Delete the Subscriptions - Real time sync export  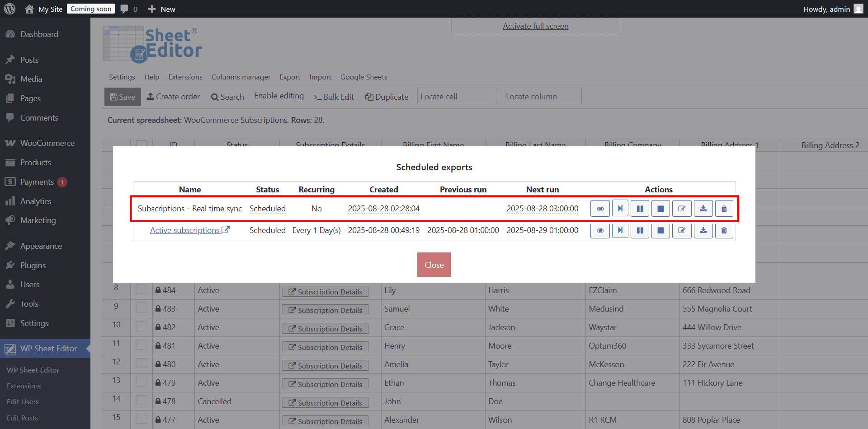point(724,209)
